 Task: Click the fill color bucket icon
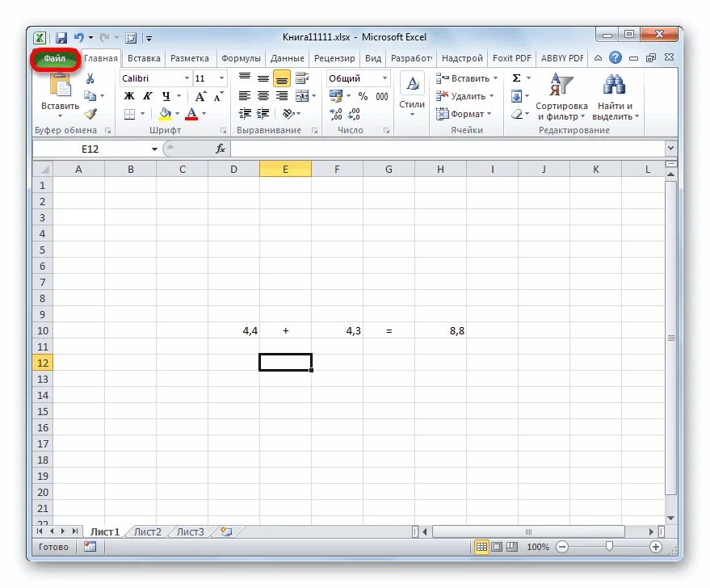[166, 114]
